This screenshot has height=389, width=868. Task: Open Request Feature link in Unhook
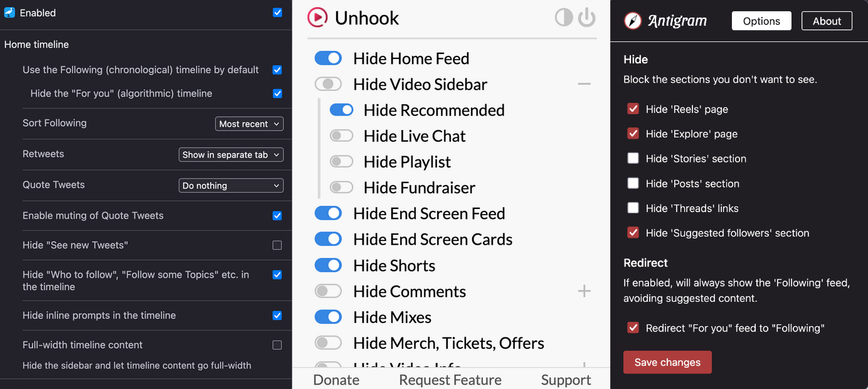(450, 380)
